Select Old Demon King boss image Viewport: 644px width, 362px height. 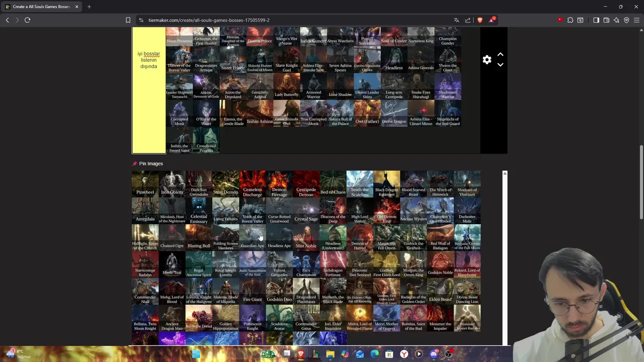[386, 211]
